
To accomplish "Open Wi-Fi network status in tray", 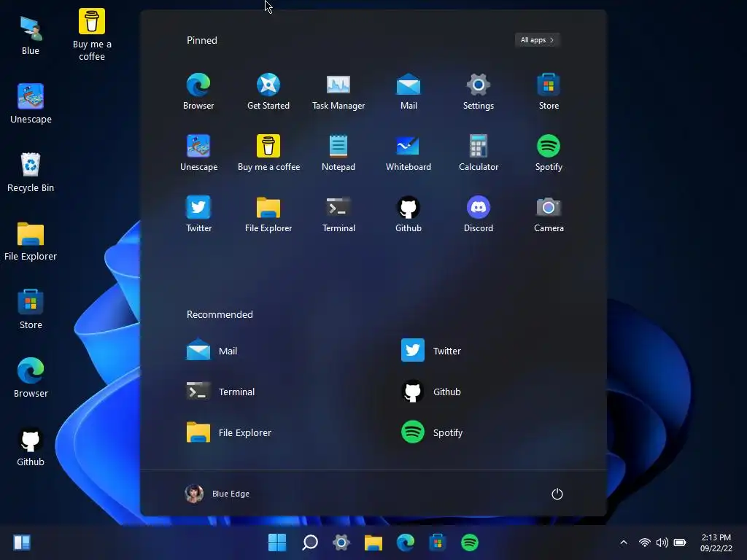I will pos(645,542).
